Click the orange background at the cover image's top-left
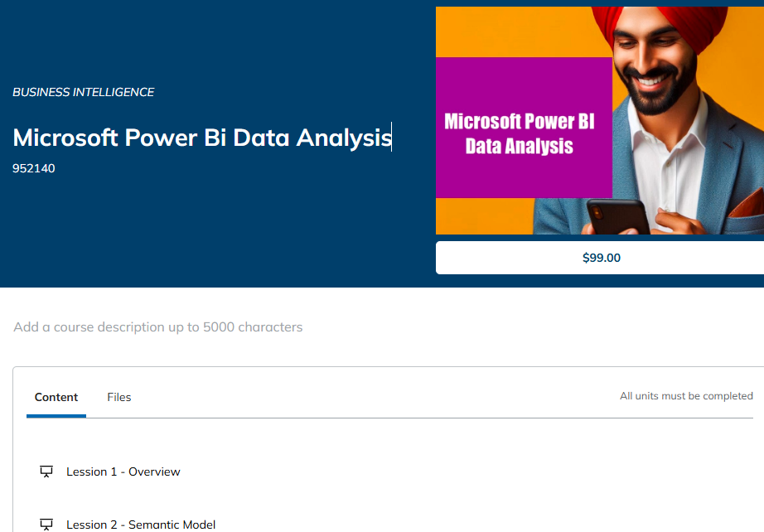764x532 pixels. point(511,31)
